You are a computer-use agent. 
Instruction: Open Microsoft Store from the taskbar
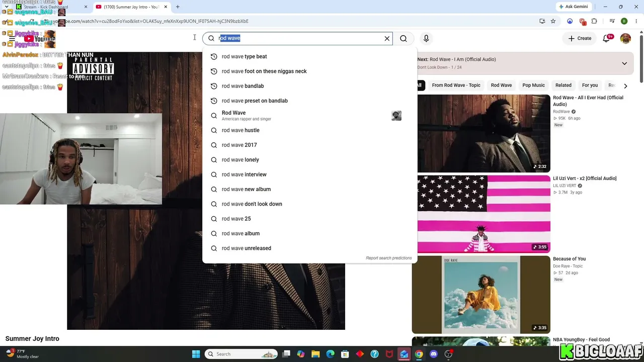(345, 354)
